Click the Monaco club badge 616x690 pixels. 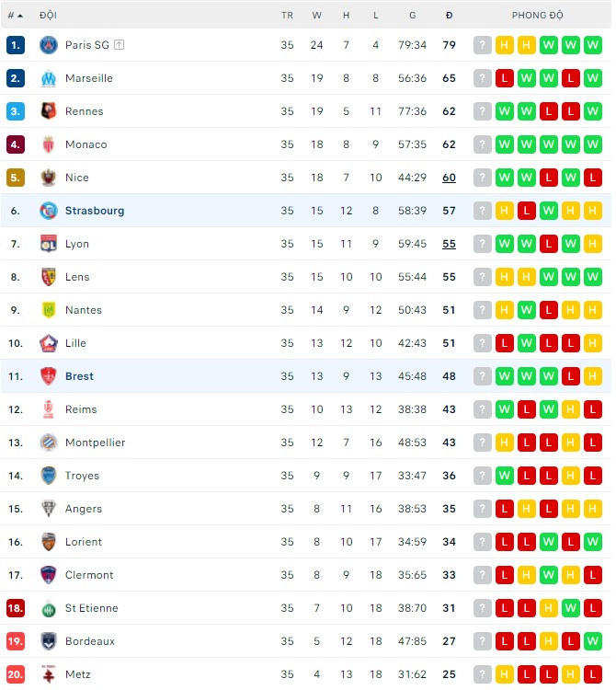(x=49, y=144)
